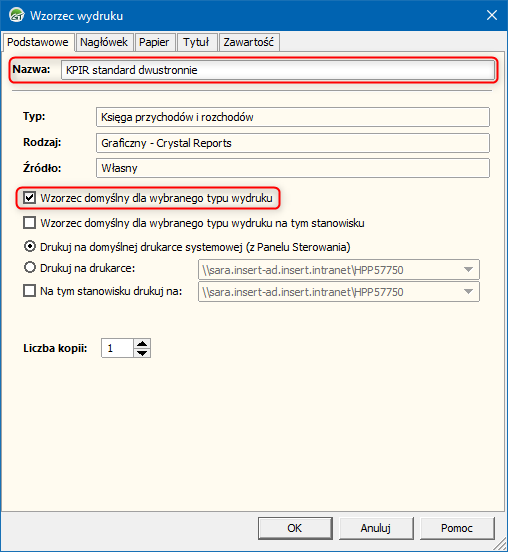508x552 pixels.
Task: Open the Papier tab
Action: [x=154, y=42]
